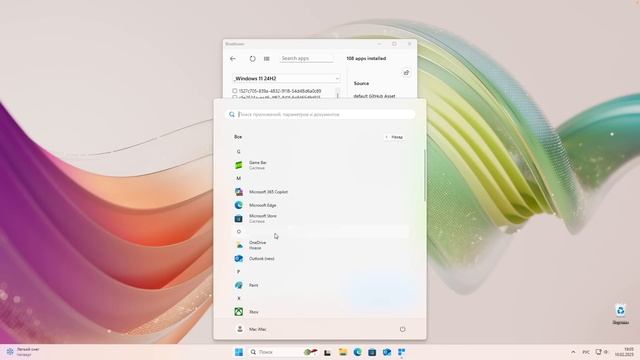Click the Search apps field

[306, 58]
